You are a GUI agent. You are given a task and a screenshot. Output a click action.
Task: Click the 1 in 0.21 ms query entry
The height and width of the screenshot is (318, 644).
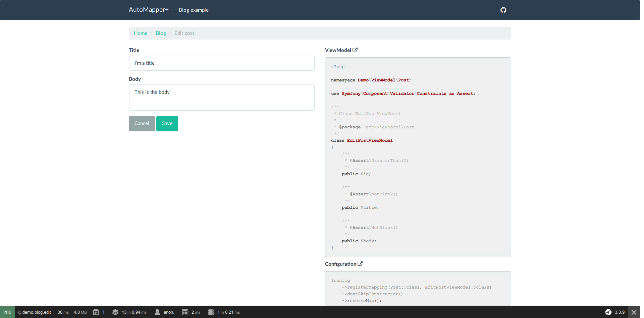tap(229, 312)
